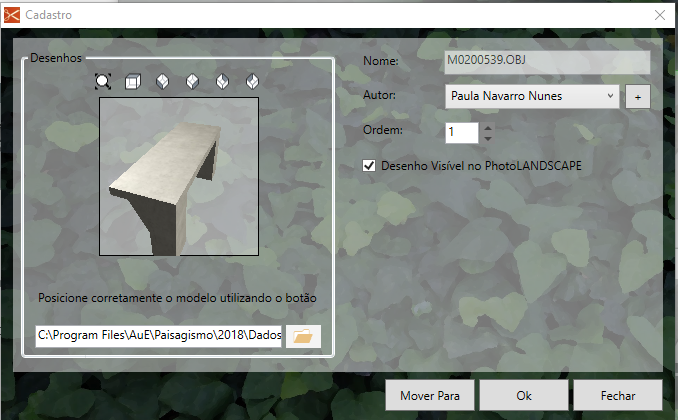Click the Cadastro app icon in title bar
The image size is (678, 420).
point(12,14)
